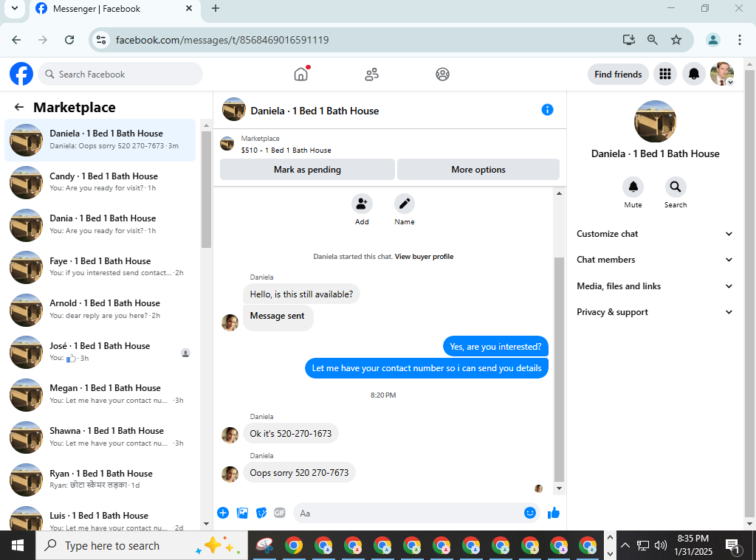Open Windows Start menu

pyautogui.click(x=18, y=545)
